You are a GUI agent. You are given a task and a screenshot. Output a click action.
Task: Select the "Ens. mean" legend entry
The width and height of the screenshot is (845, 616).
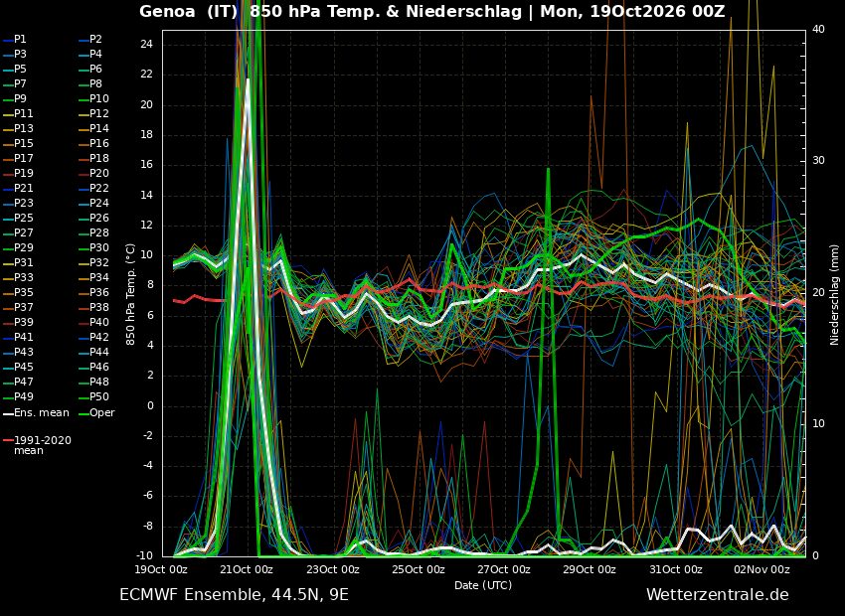tap(36, 413)
